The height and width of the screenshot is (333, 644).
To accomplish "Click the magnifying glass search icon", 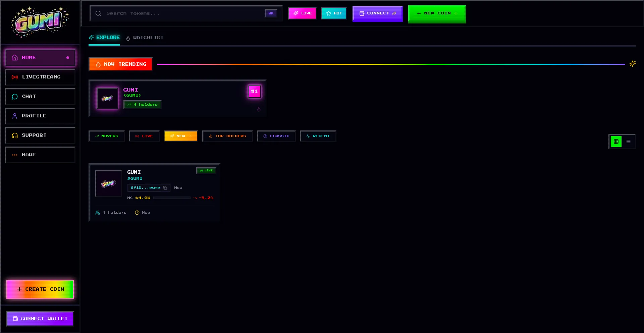I will 98,13.
